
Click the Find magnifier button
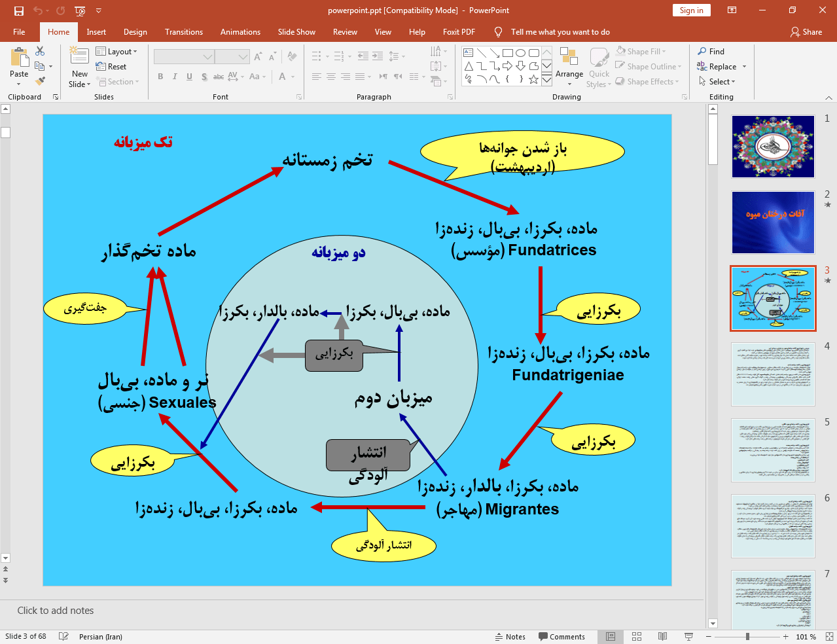coord(711,51)
